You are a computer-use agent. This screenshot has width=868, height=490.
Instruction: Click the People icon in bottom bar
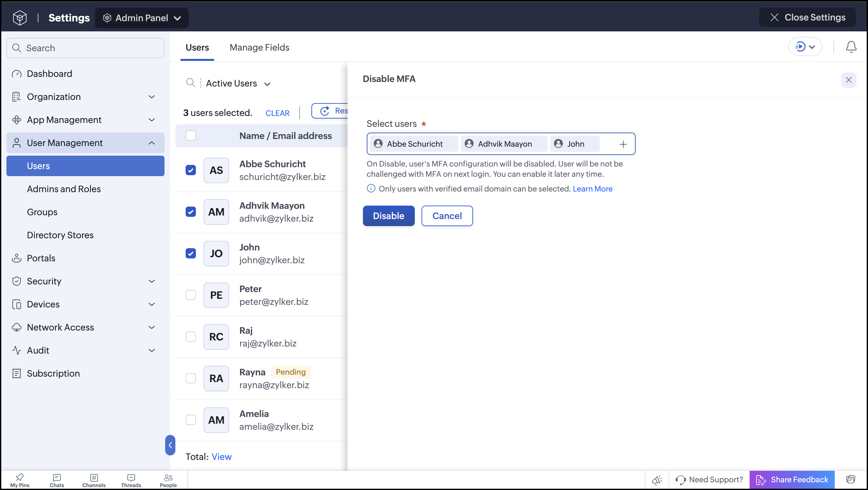168,480
